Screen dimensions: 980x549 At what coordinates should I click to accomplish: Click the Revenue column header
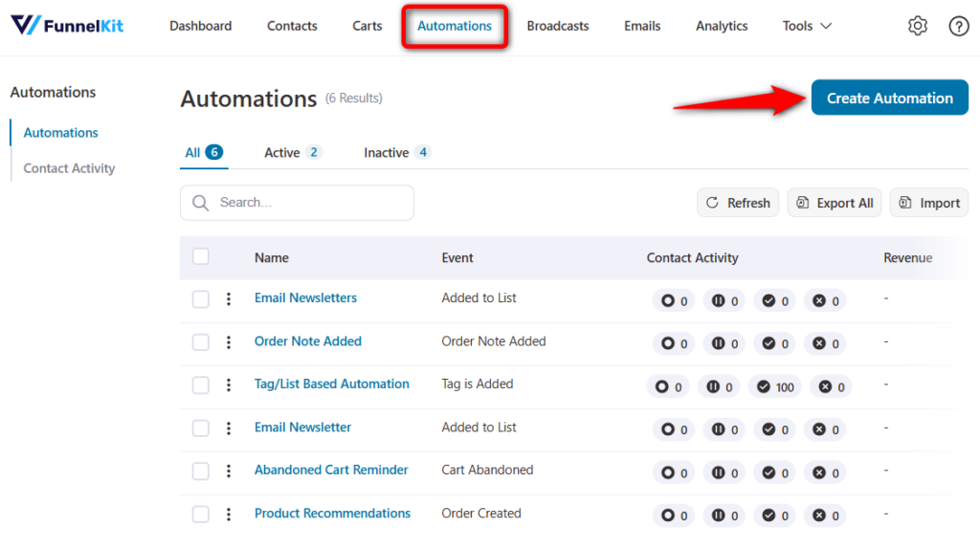click(x=907, y=257)
